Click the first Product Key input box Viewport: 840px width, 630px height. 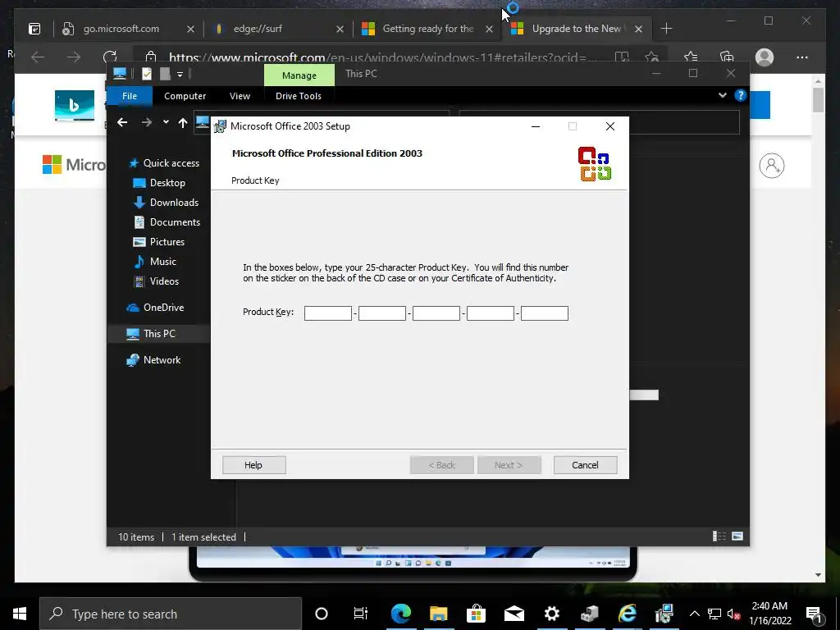pyautogui.click(x=328, y=313)
